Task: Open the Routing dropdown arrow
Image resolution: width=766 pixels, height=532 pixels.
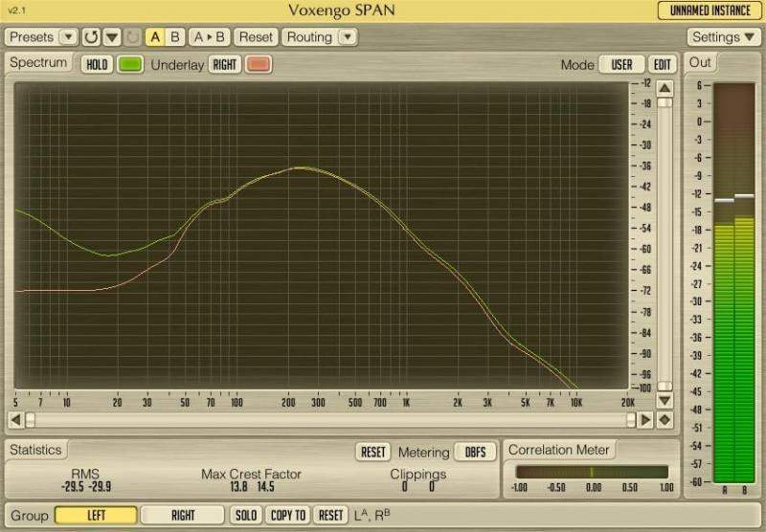Action: (x=348, y=37)
